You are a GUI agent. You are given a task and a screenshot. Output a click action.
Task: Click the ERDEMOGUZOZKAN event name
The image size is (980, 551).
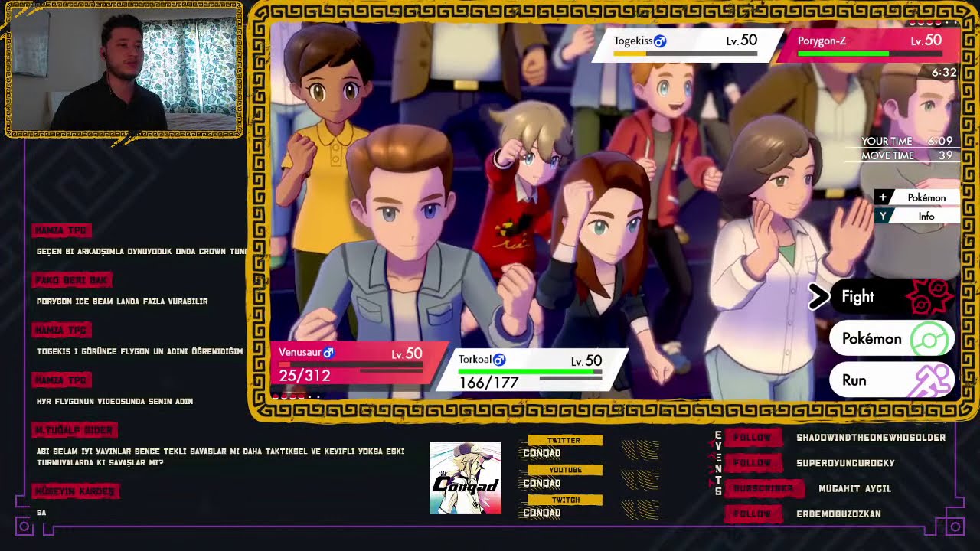(839, 514)
